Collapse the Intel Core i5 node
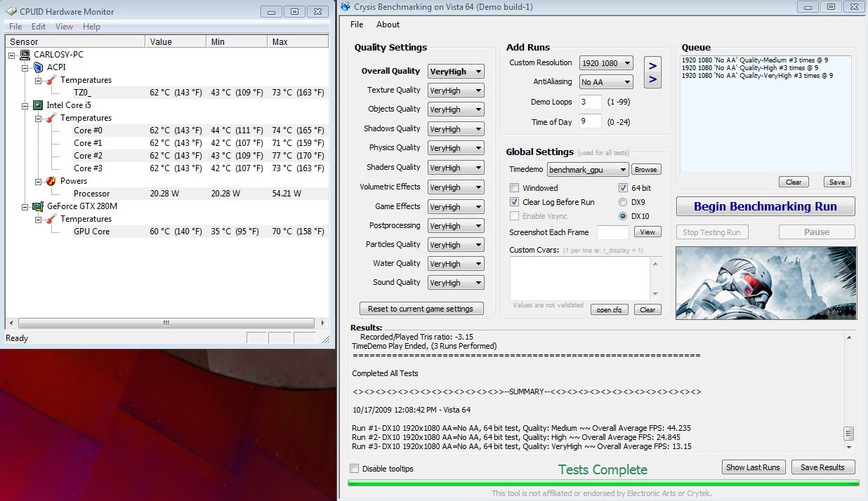Image resolution: width=868 pixels, height=501 pixels. coord(25,105)
